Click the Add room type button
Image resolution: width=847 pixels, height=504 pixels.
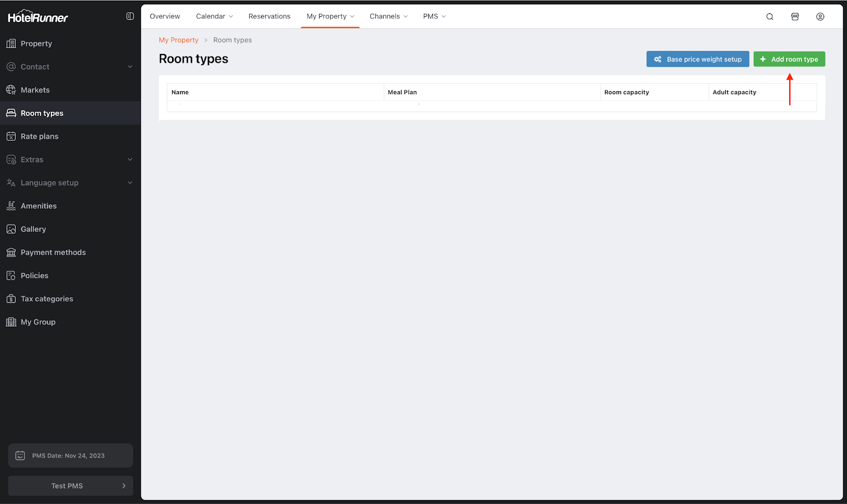click(x=789, y=59)
